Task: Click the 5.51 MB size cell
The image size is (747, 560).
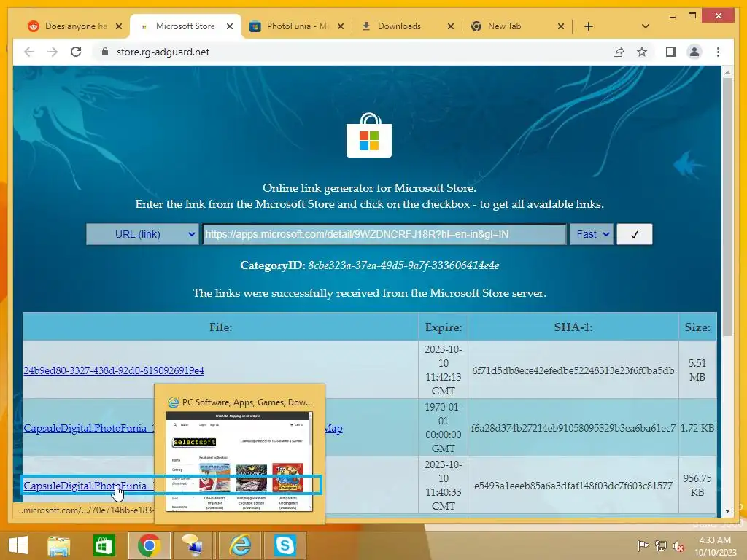Action: pyautogui.click(x=697, y=370)
